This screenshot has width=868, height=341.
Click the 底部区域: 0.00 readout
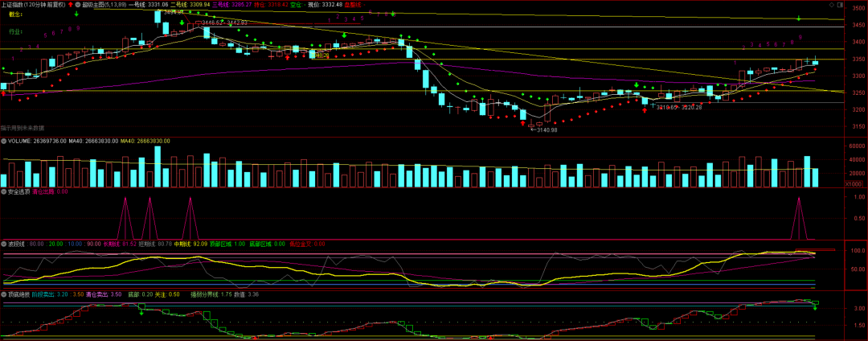(x=267, y=244)
